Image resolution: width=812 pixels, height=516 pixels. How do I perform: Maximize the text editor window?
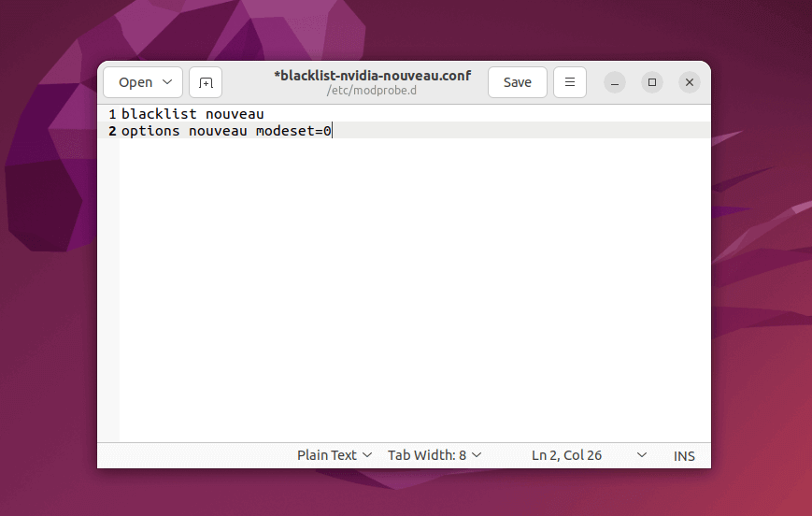pos(652,82)
